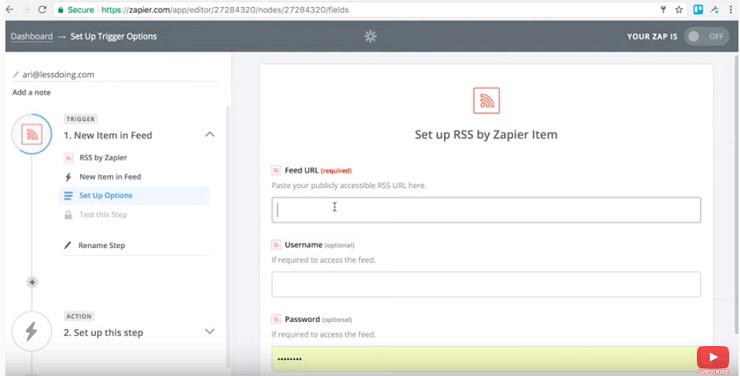Click into the Feed URL input field
Image resolution: width=740 pixels, height=376 pixels.
coord(486,210)
